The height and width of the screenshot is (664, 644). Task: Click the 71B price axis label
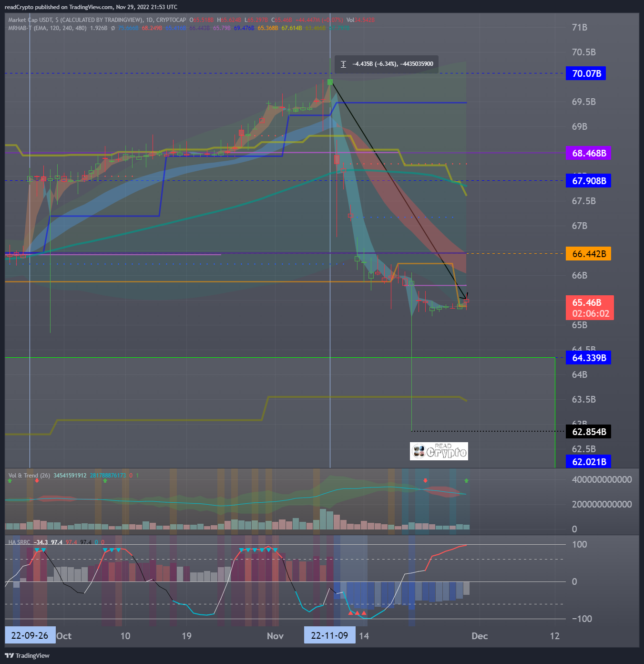pyautogui.click(x=580, y=27)
